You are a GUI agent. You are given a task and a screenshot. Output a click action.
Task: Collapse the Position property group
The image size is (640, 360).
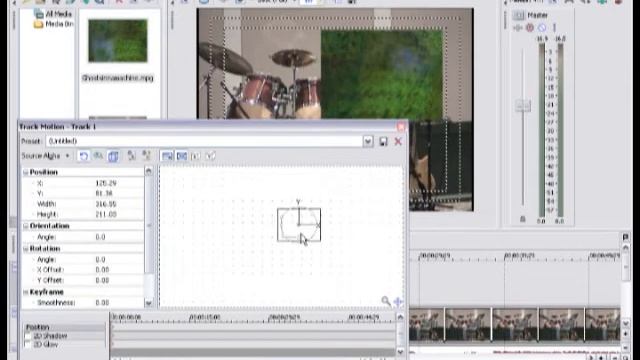tap(26, 172)
